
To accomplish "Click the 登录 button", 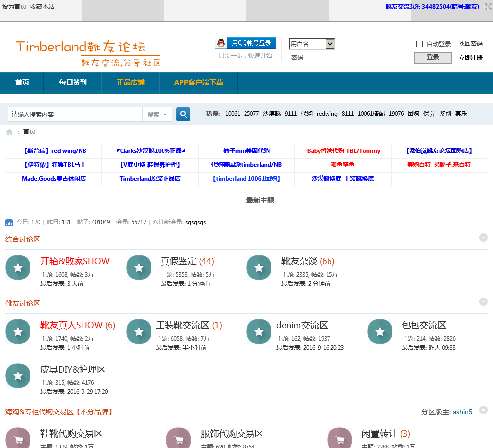I will [433, 58].
